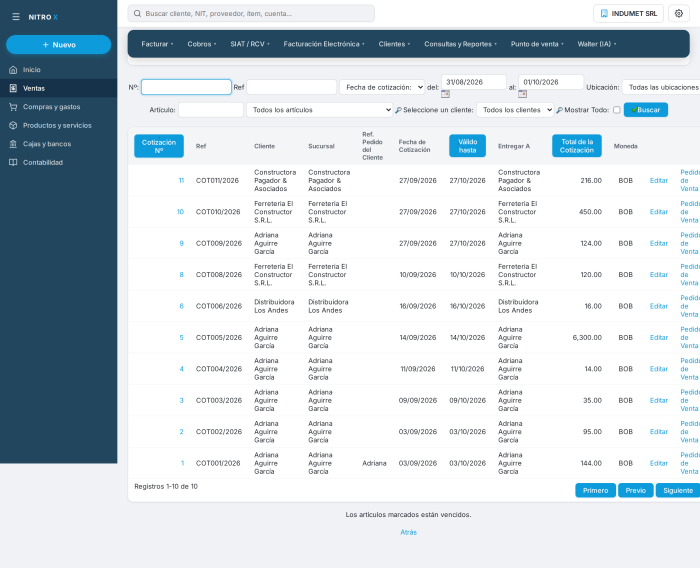Click the search magnifier icon in top bar

[x=138, y=13]
